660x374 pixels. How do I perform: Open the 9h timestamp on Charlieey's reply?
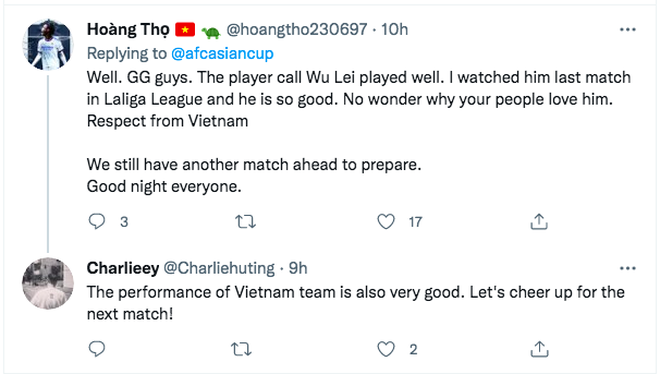pyautogui.click(x=298, y=268)
